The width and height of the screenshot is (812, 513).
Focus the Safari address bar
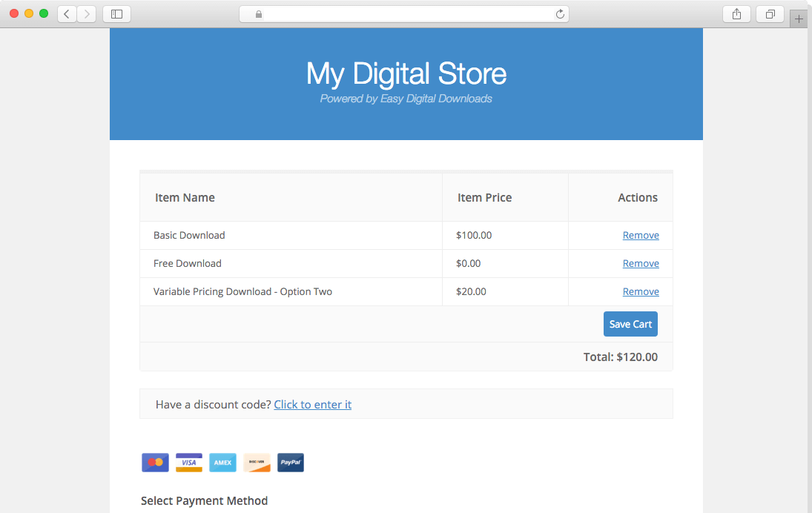point(404,14)
